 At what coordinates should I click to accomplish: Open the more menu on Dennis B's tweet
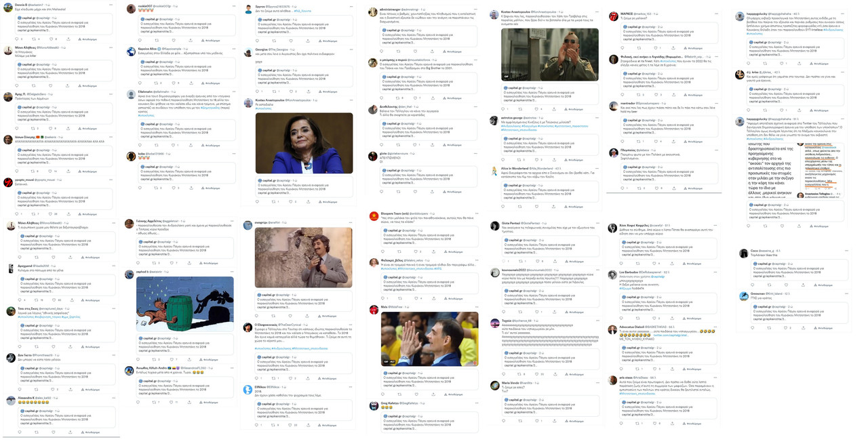[112, 5]
